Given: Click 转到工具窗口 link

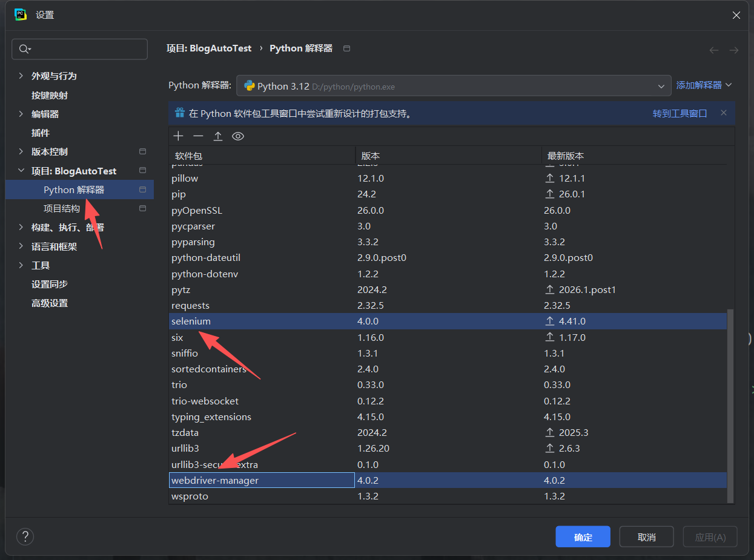Looking at the screenshot, I should pos(680,113).
